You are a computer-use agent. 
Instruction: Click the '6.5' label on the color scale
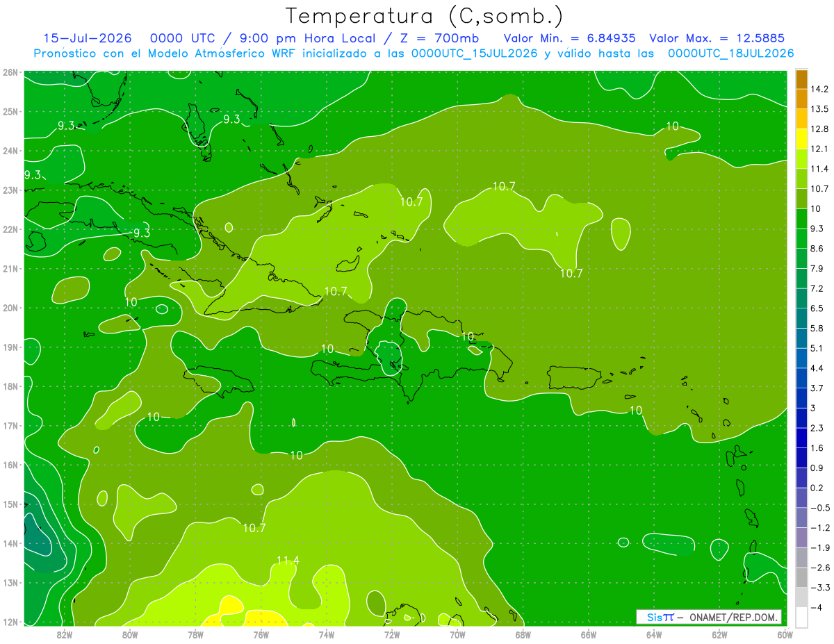tap(817, 308)
